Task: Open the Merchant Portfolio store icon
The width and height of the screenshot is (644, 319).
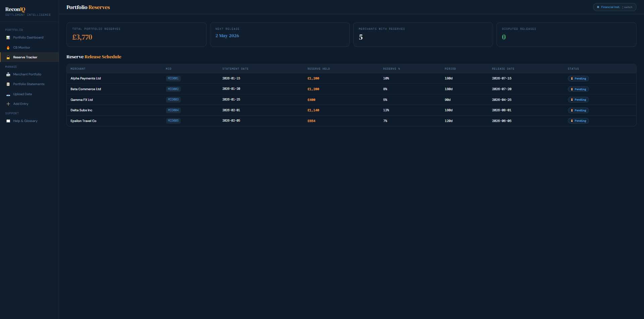Action: coord(8,74)
